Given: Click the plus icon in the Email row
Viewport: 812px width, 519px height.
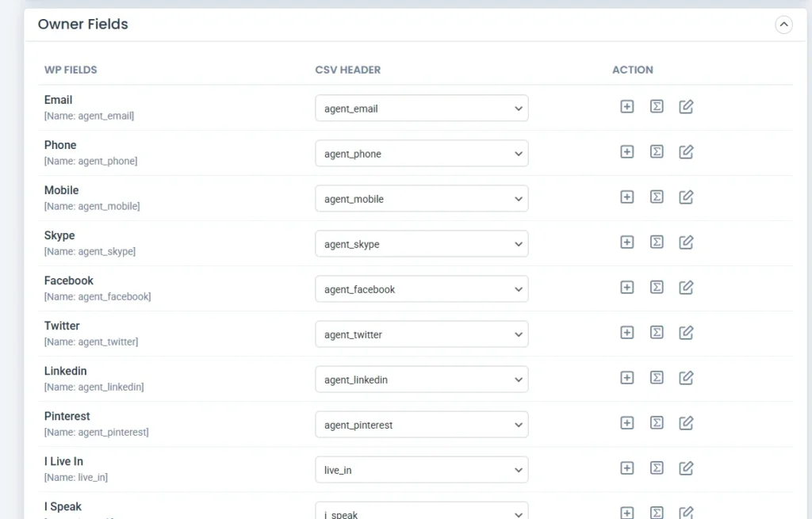Looking at the screenshot, I should [626, 107].
